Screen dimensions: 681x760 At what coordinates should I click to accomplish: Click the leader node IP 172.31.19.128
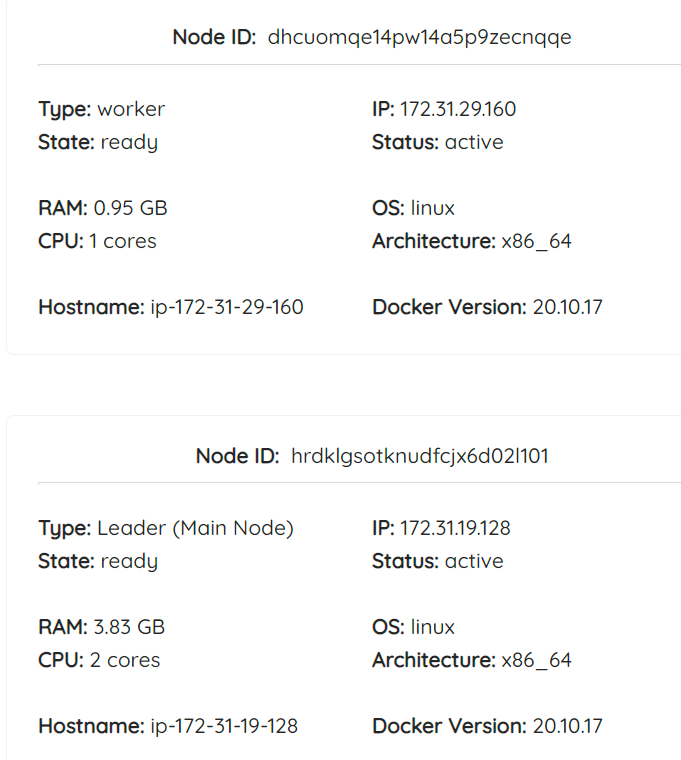click(455, 528)
